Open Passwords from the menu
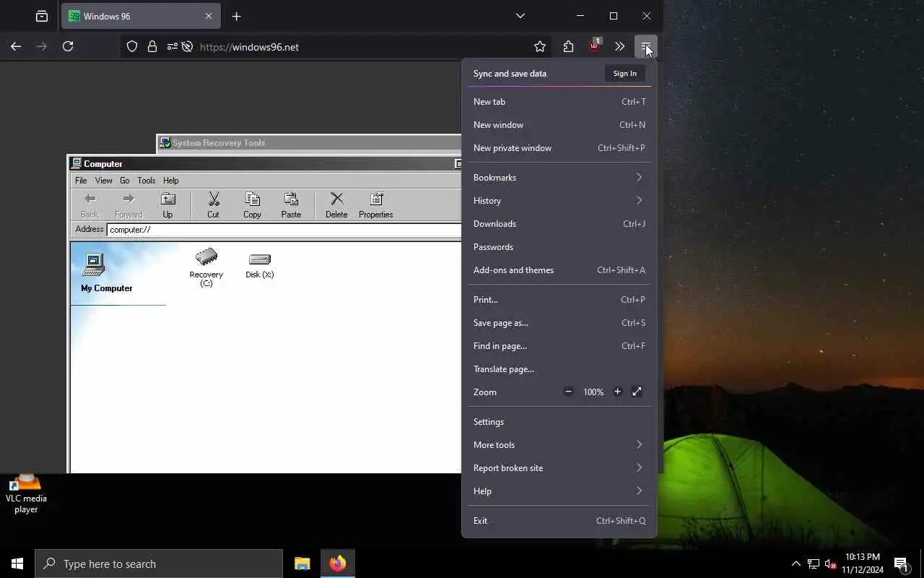Image resolution: width=924 pixels, height=578 pixels. [559, 246]
